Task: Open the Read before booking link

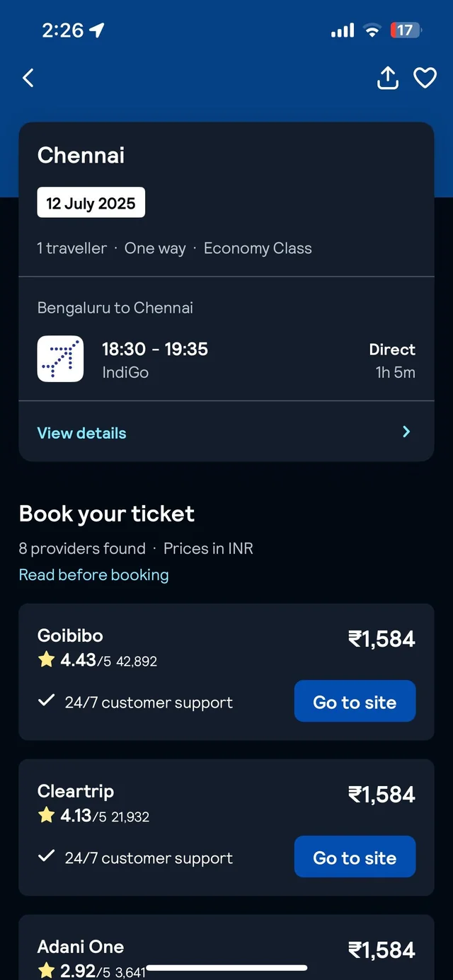Action: [93, 575]
